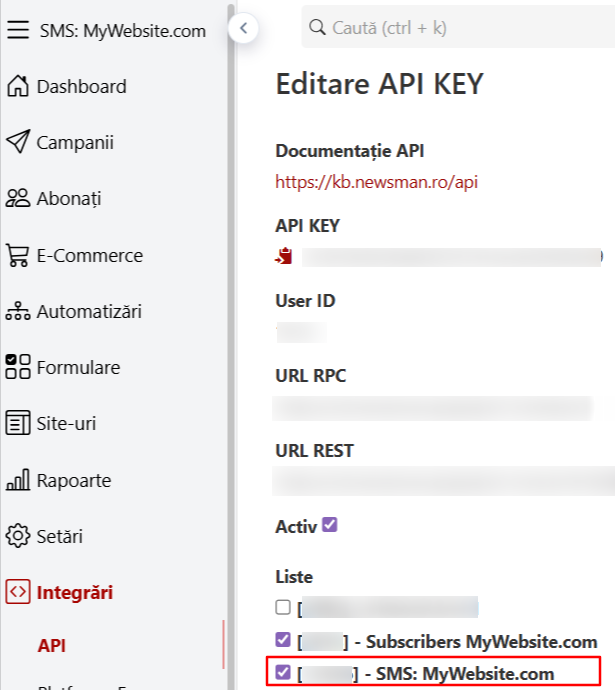The width and height of the screenshot is (615, 690).
Task: Click the Dashboard home icon
Action: [x=18, y=87]
